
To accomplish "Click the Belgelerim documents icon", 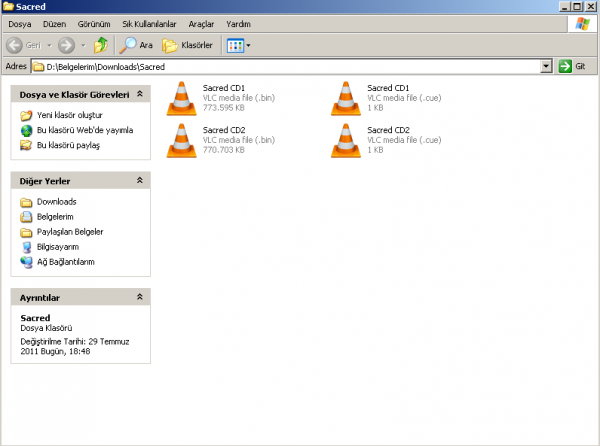I will pyautogui.click(x=26, y=217).
